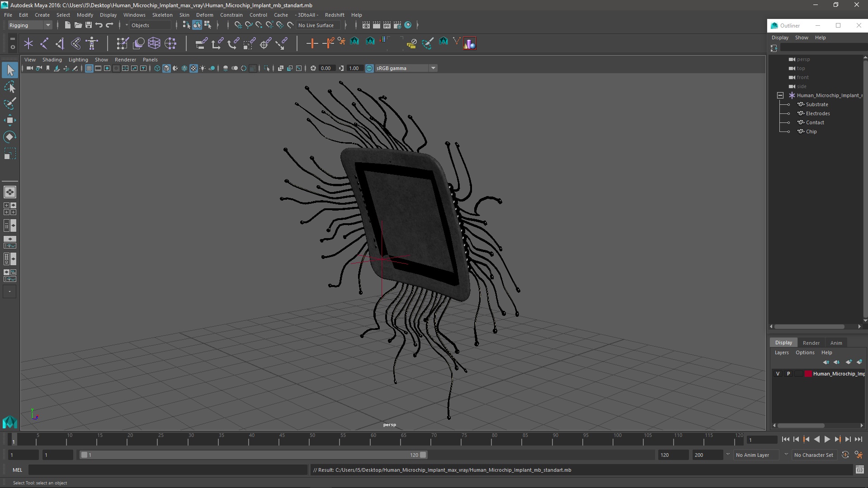Open the MEL command language switcher
868x488 pixels.
coord(17,470)
